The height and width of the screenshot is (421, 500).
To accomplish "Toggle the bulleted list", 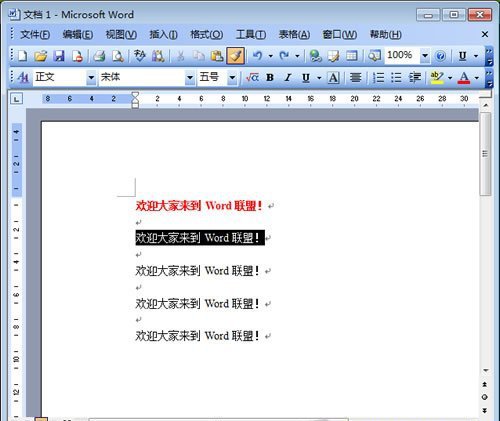I will click(x=396, y=78).
